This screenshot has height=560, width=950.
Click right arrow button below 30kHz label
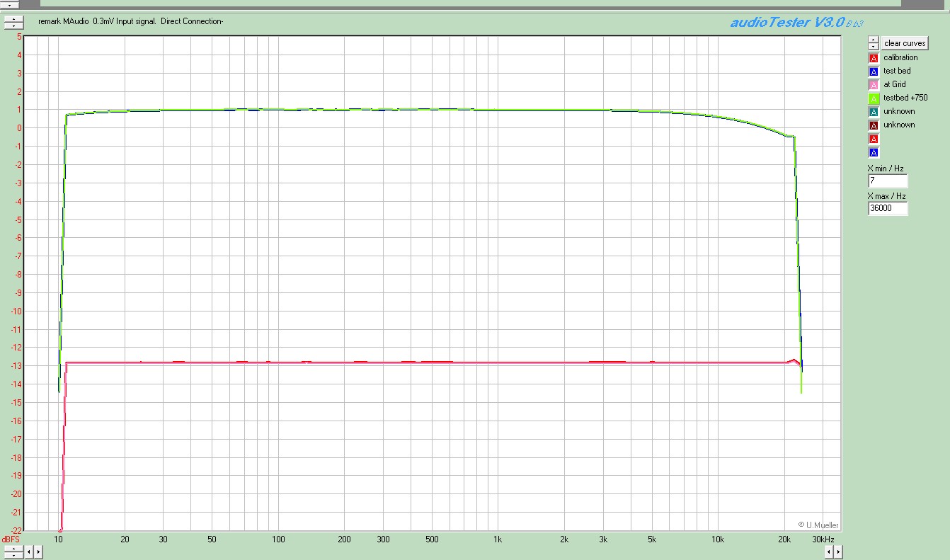click(x=839, y=552)
